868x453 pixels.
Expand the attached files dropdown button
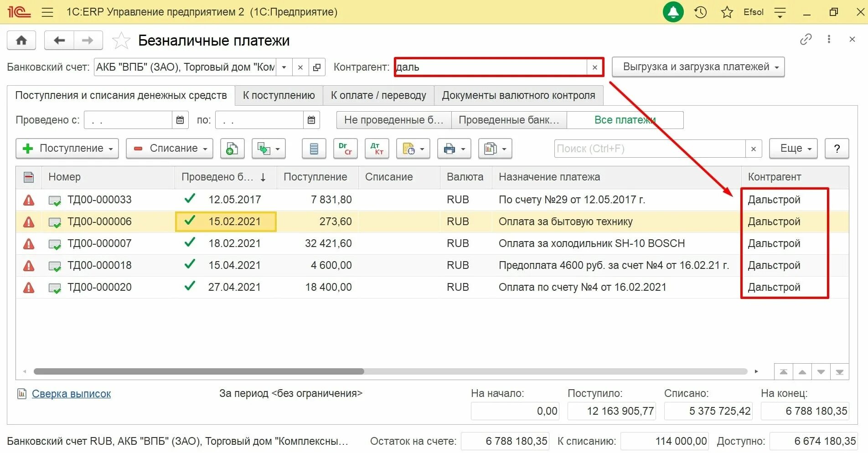413,149
